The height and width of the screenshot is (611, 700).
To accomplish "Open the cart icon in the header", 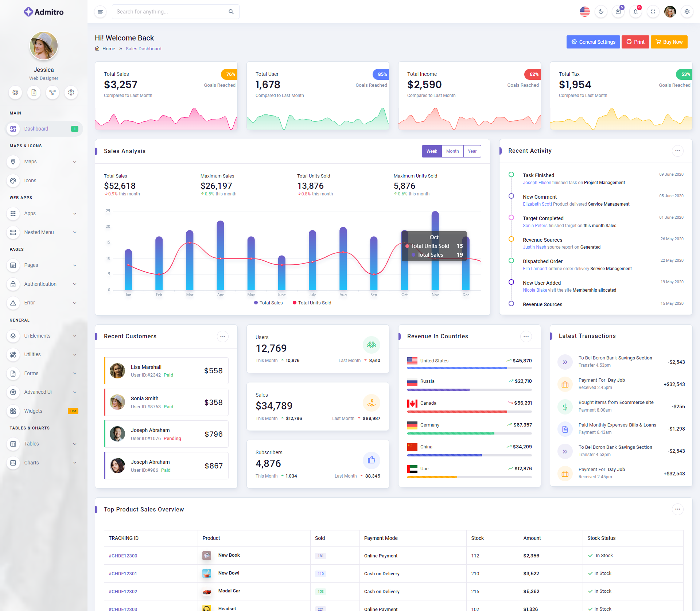I will pyautogui.click(x=618, y=12).
